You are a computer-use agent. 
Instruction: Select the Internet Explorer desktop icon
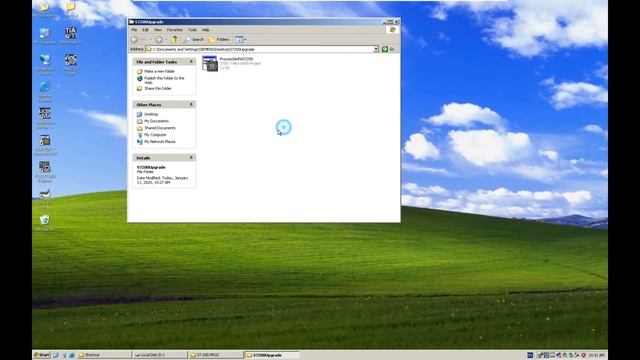tap(44, 87)
